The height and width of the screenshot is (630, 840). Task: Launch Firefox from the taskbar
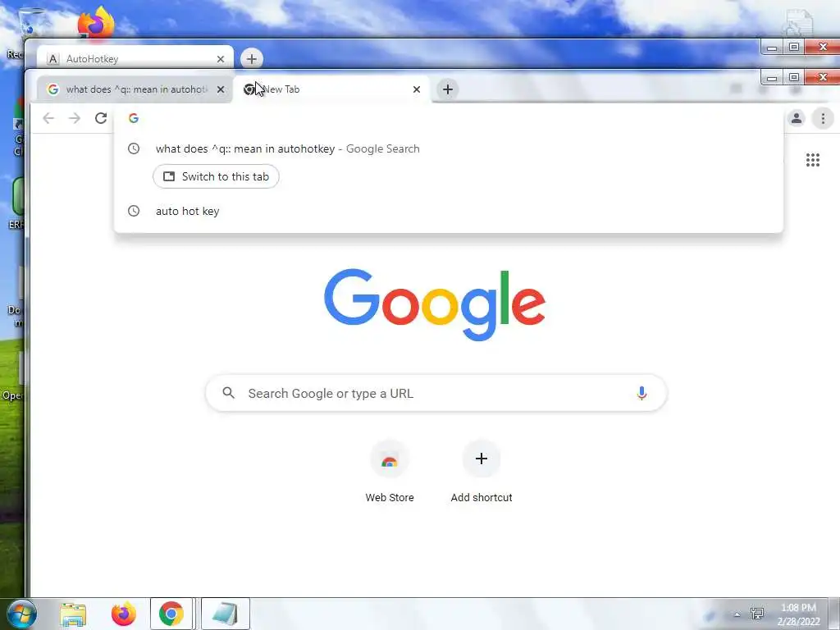123,614
